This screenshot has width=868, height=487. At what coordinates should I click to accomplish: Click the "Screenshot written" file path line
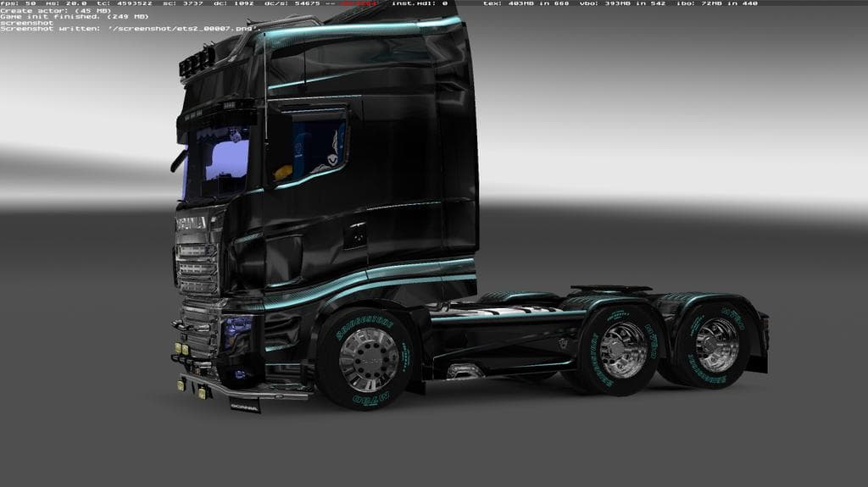[129, 28]
